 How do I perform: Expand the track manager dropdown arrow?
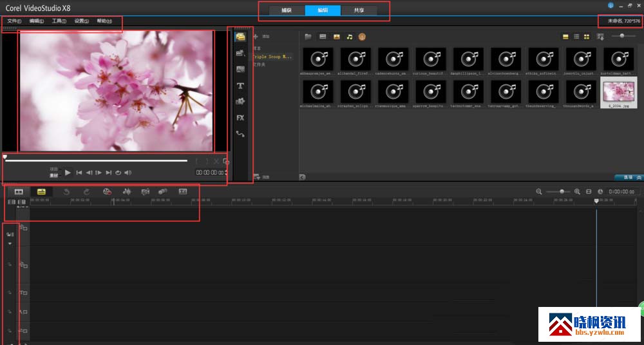click(10, 244)
